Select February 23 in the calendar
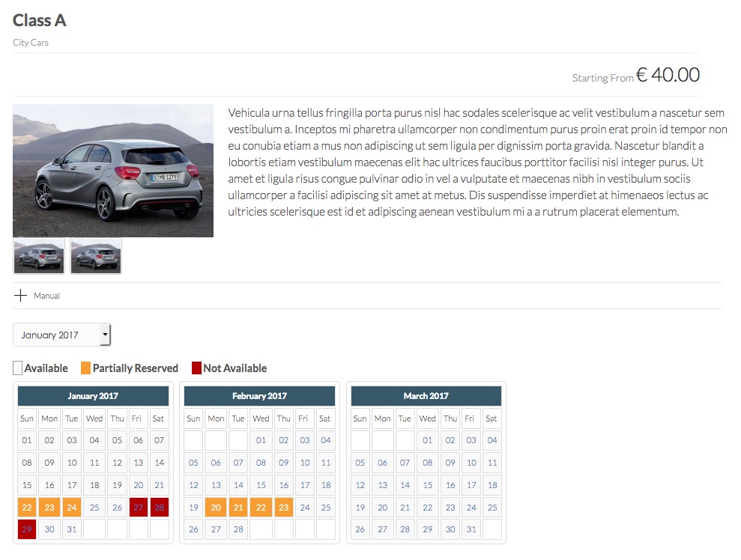The image size is (741, 560). click(283, 508)
